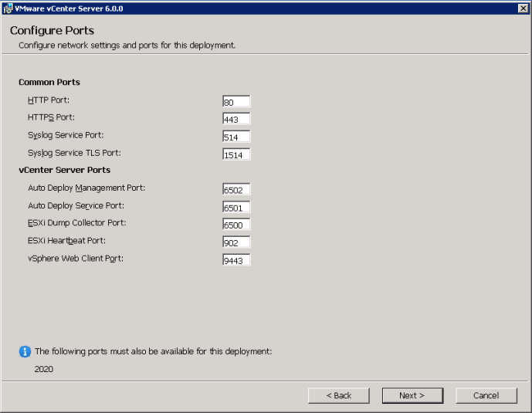The width and height of the screenshot is (532, 413).
Task: Close the vCenter Server installer window
Action: [x=523, y=8]
